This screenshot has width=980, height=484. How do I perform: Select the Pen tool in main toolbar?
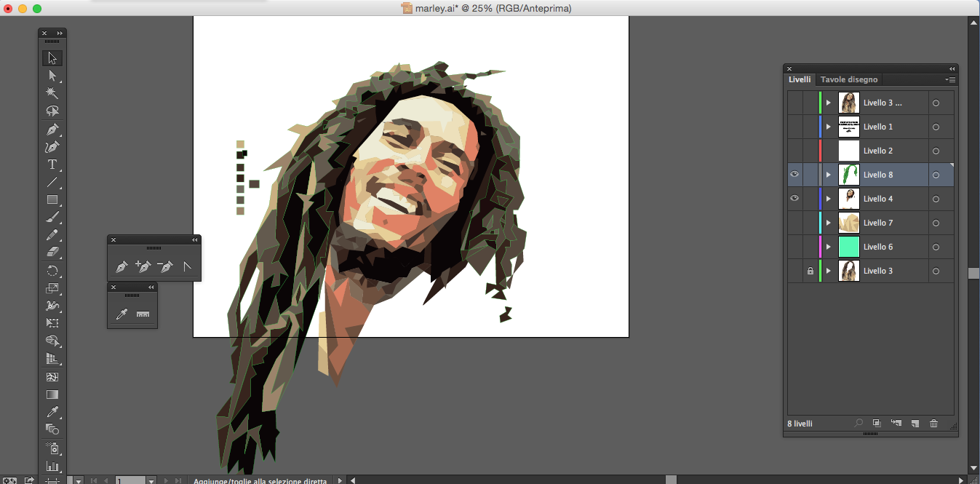(52, 130)
